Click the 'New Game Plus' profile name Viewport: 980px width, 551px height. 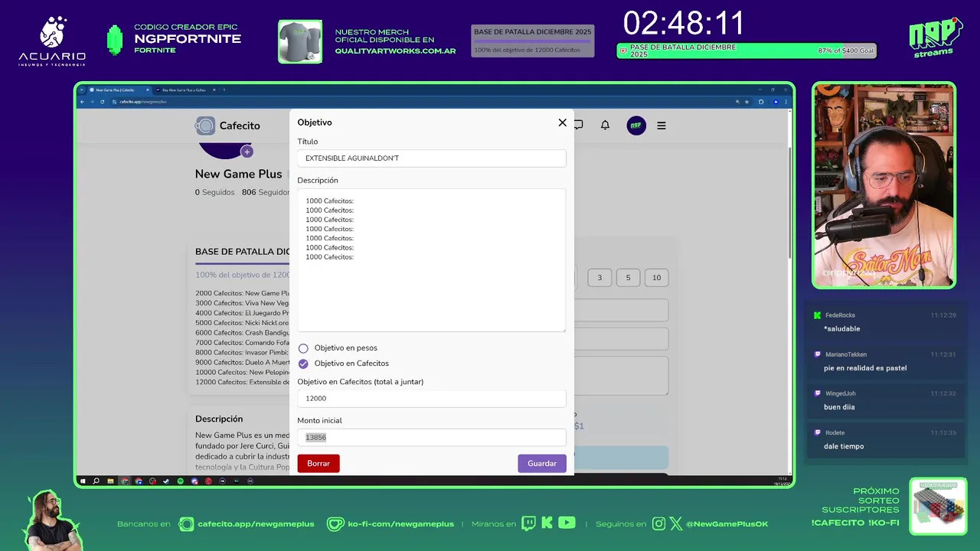click(x=238, y=174)
